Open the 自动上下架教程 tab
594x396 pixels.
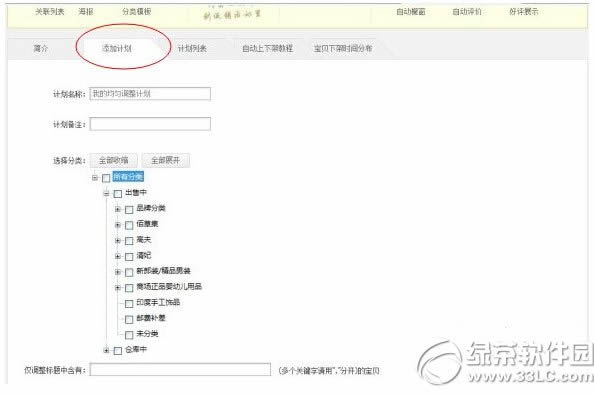267,48
